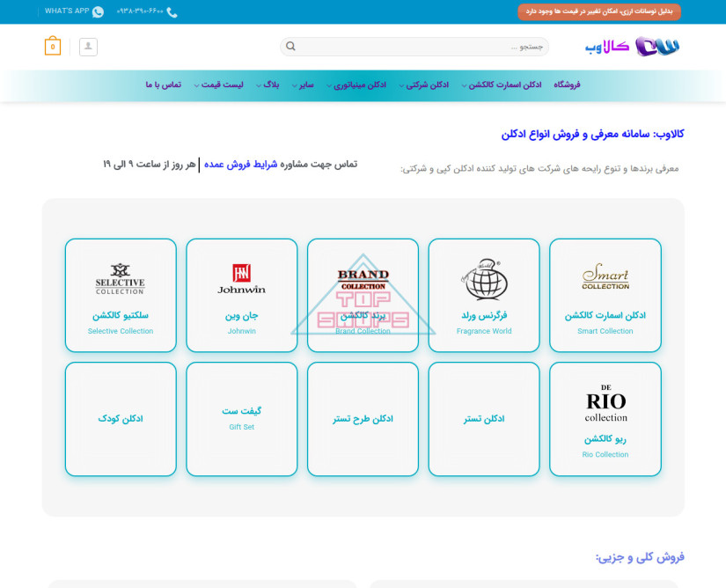
Task: Click the phone icon in top bar
Action: (x=172, y=11)
